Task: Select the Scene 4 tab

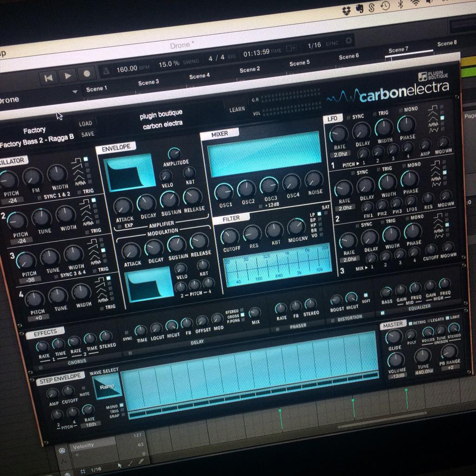Action: 199,76
